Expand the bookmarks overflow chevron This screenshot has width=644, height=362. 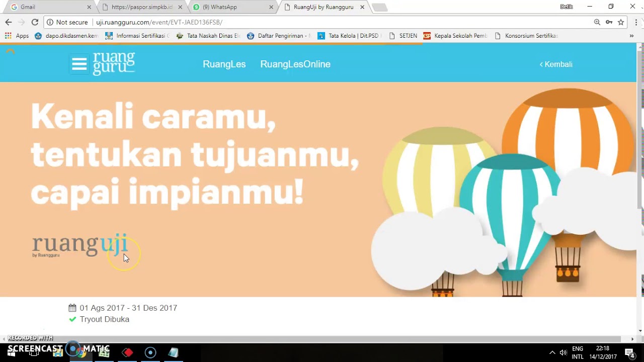(631, 36)
